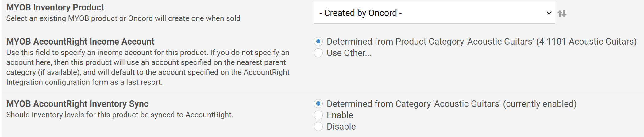This screenshot has width=644, height=137.
Task: Click the 'MYOB AccountRight Inventory Sync' heading
Action: 77,104
